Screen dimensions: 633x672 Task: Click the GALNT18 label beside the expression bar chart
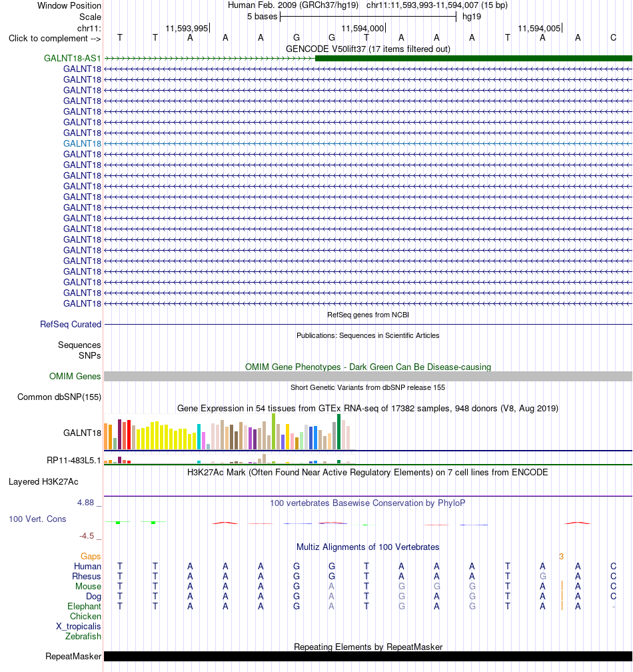82,433
